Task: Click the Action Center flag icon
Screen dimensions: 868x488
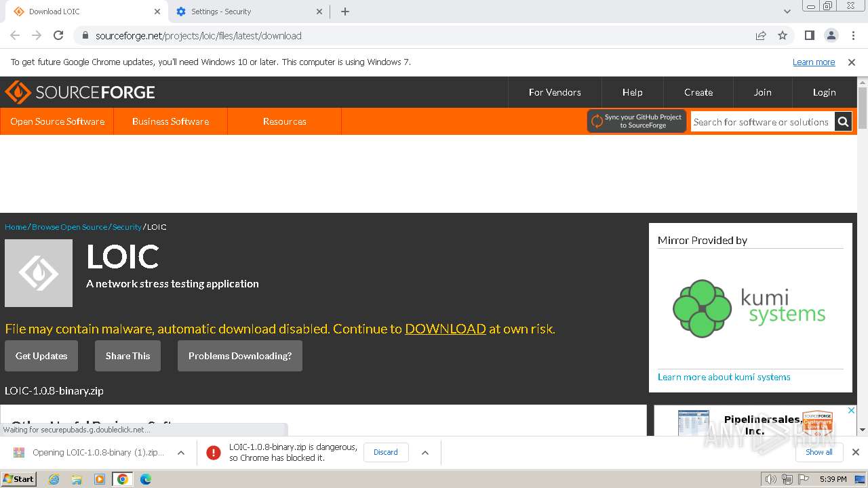Action: 803,479
